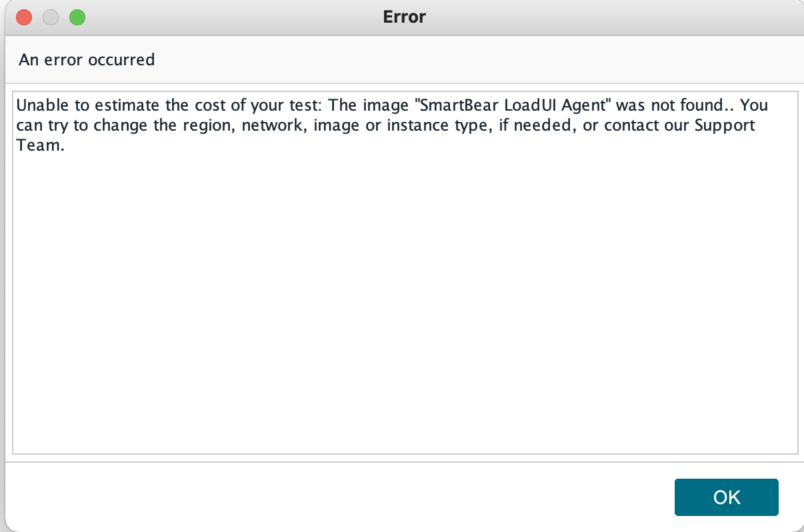Click the "An error occurred" header label
This screenshot has width=804, height=532.
[x=87, y=59]
